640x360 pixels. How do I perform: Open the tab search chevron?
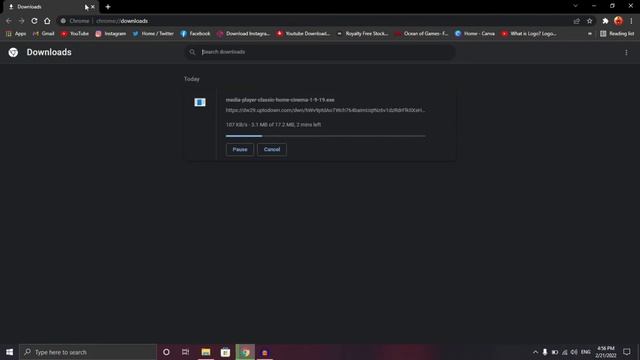click(x=575, y=6)
